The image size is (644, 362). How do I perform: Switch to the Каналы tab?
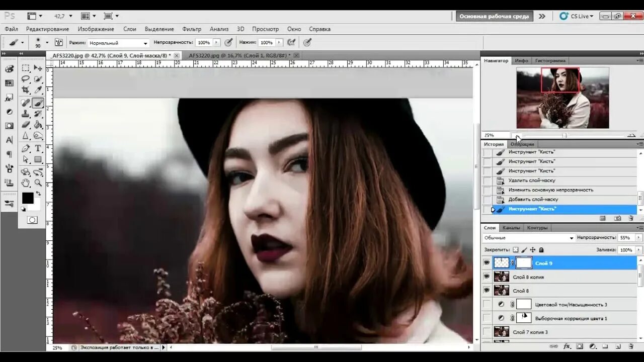click(511, 228)
